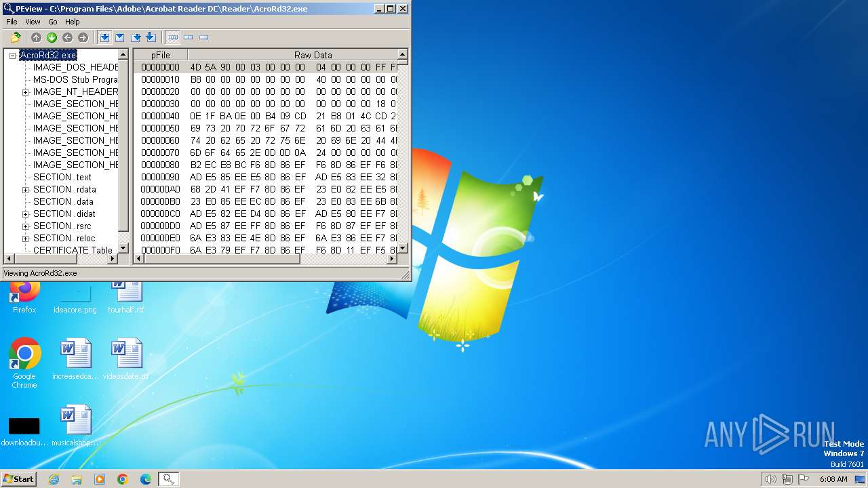Launch Microsoft Edge from the taskbar

(146, 479)
